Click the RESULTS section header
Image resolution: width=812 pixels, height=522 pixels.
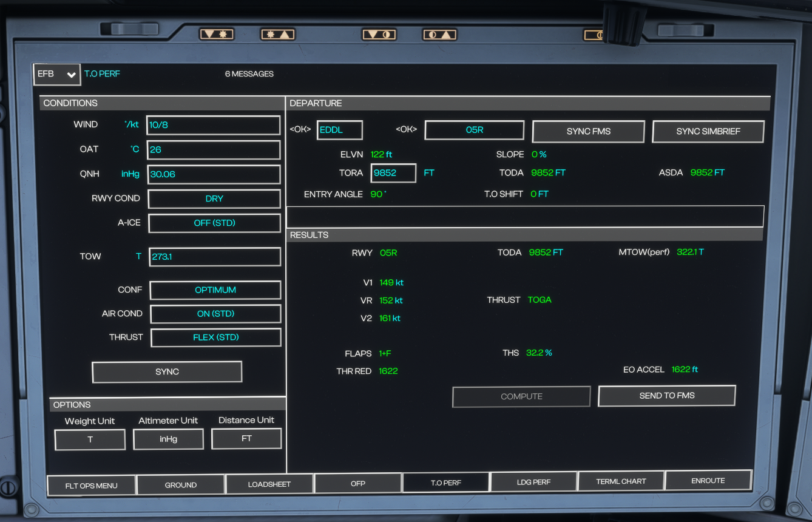click(x=524, y=235)
